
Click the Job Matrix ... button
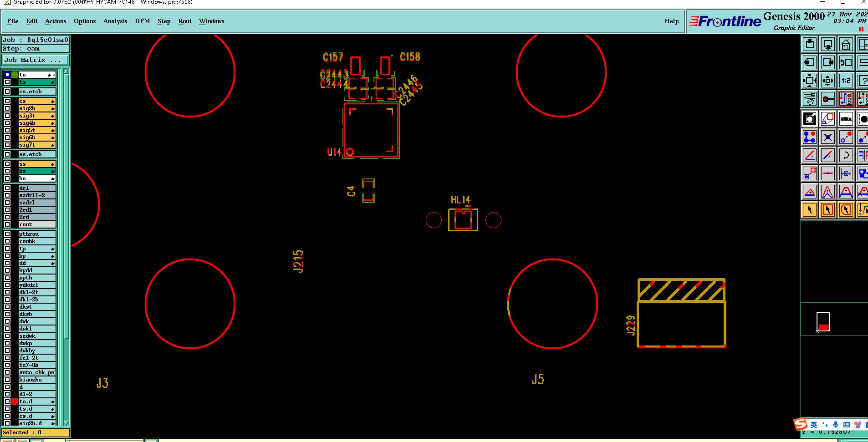pos(36,60)
